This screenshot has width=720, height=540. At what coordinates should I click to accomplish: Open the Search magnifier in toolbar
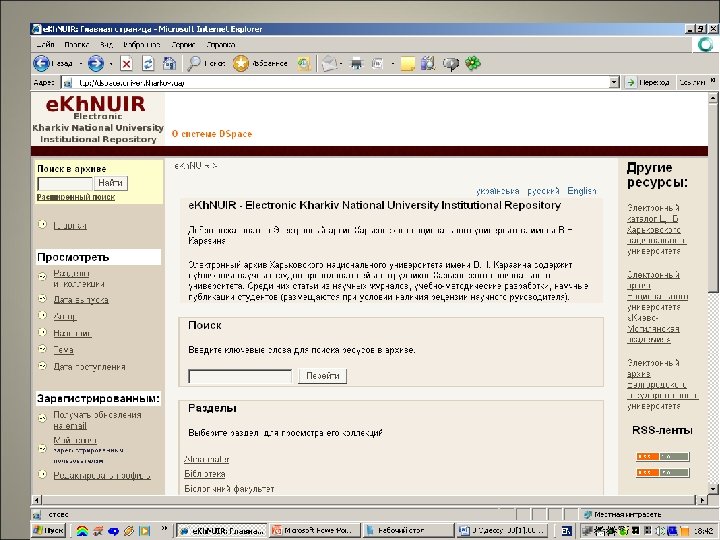click(194, 63)
